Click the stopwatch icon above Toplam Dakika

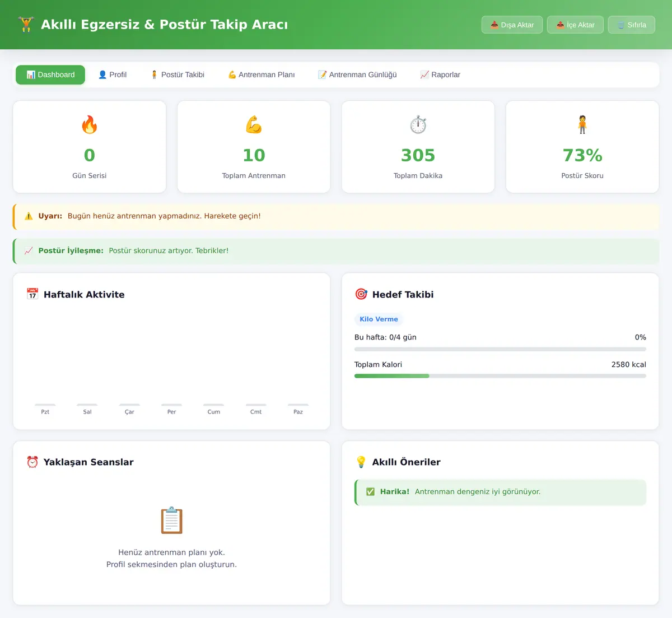pos(418,124)
